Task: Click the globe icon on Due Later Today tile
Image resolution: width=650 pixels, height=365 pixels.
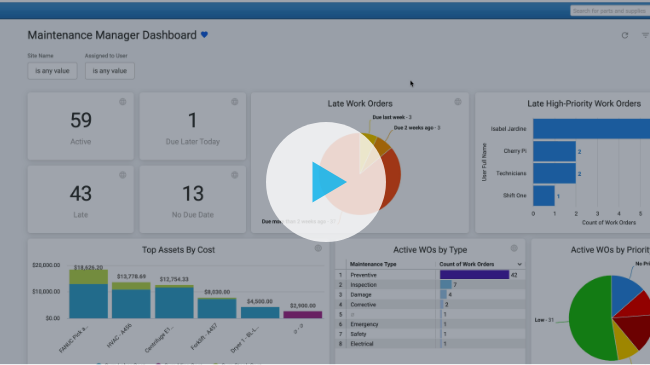Action: click(x=235, y=102)
